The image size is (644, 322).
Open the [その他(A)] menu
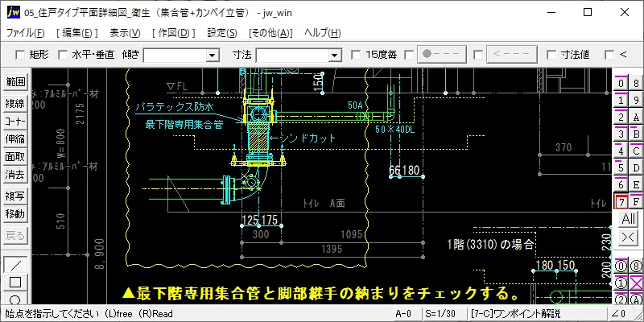pos(270,33)
